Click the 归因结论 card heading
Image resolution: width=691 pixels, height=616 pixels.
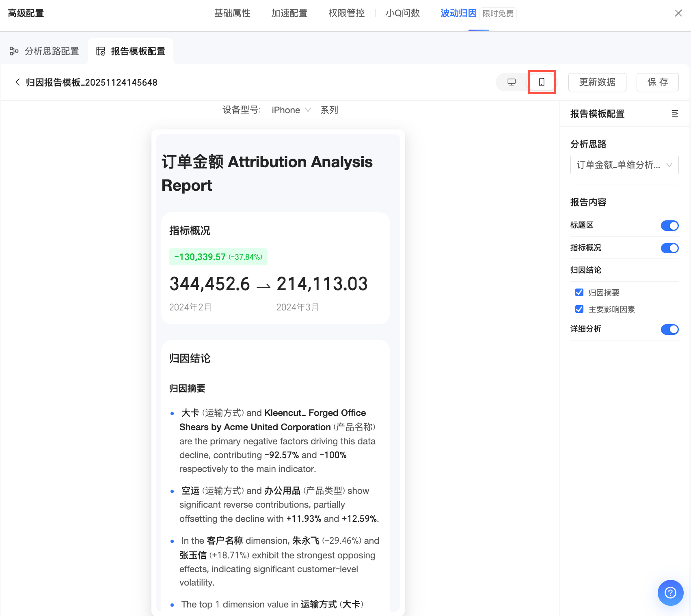tap(190, 358)
